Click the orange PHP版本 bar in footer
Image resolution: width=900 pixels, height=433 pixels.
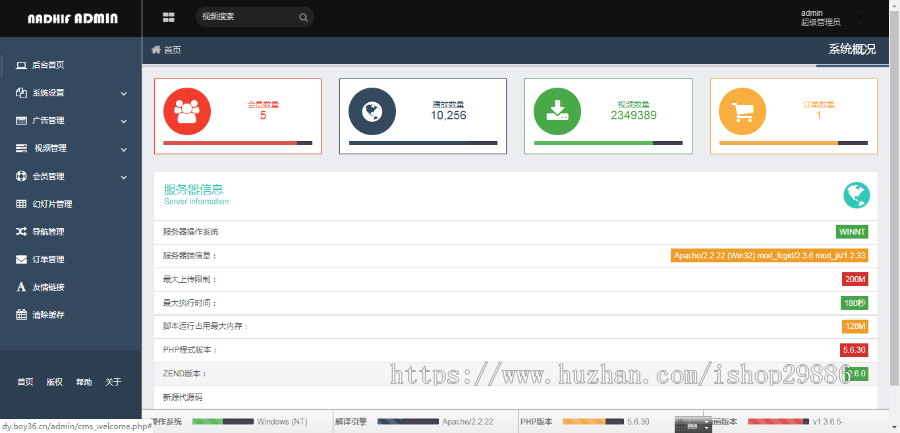pos(593,422)
